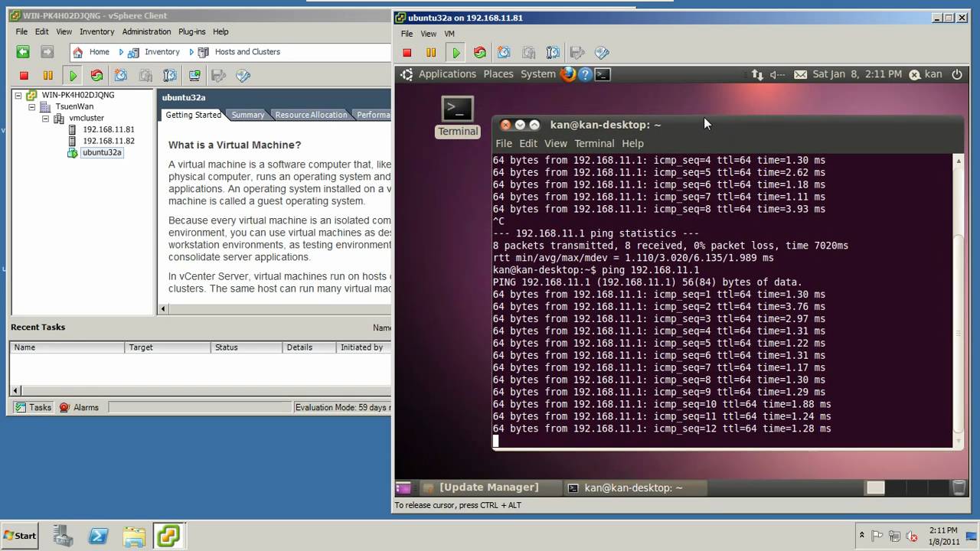Open snapshot manager icon in vSphere Client toolbar
Screen dimensions: 980x551
coord(170,76)
